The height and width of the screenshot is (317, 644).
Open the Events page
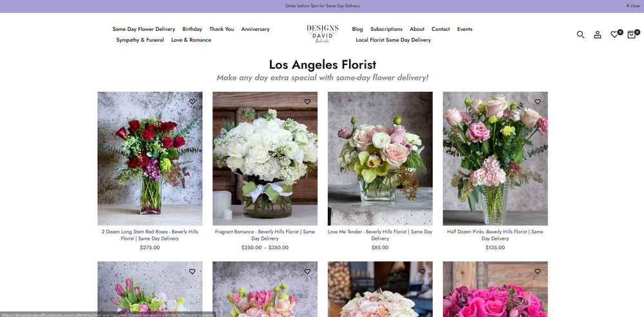(464, 29)
